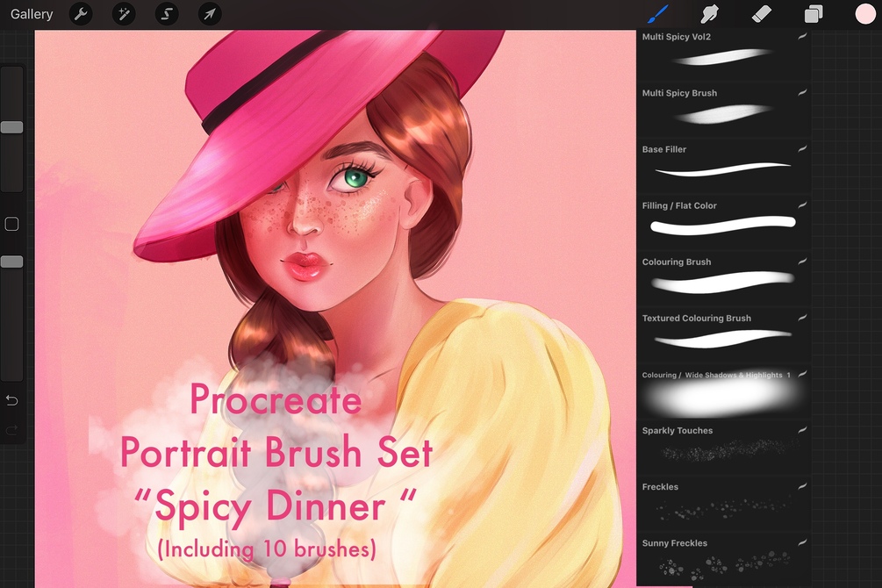The height and width of the screenshot is (588, 882).
Task: Tap the brush size slider
Action: click(11, 126)
